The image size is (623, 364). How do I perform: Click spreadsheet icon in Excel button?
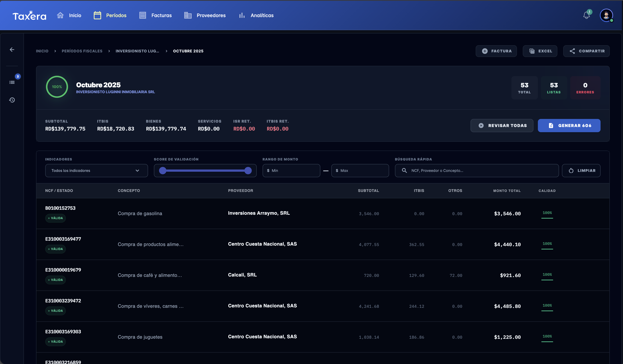pos(532,51)
